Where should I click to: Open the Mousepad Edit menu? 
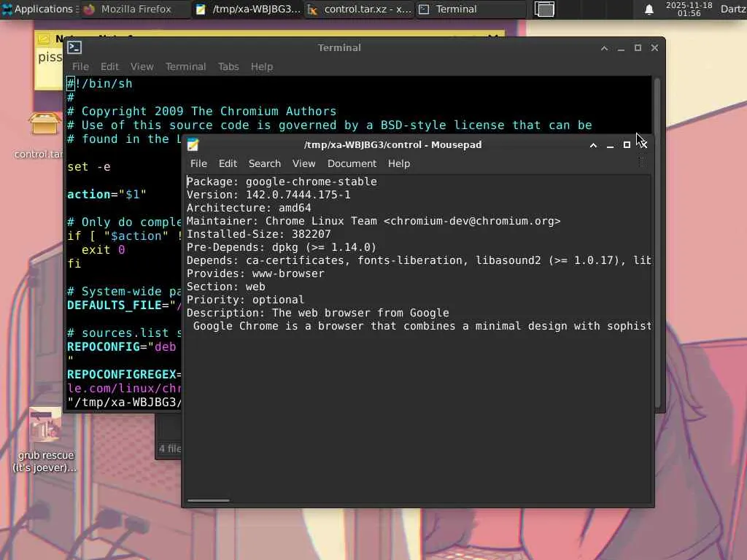[228, 163]
